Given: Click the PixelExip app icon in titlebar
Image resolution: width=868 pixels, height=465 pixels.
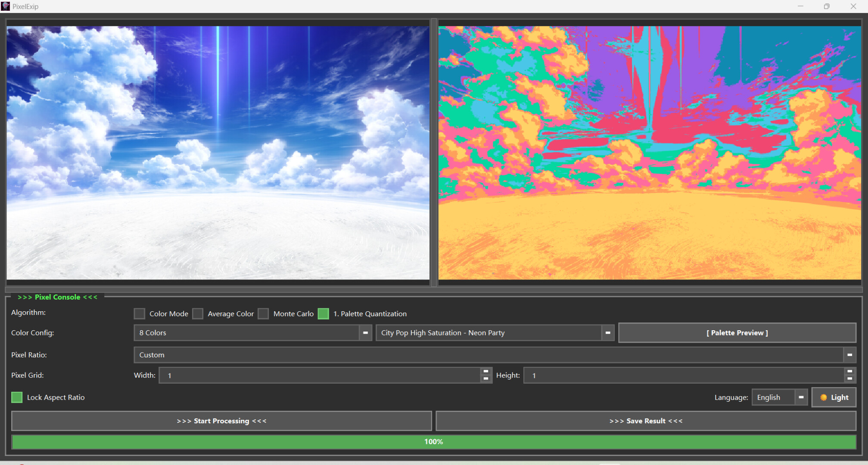Looking at the screenshot, I should click(6, 6).
